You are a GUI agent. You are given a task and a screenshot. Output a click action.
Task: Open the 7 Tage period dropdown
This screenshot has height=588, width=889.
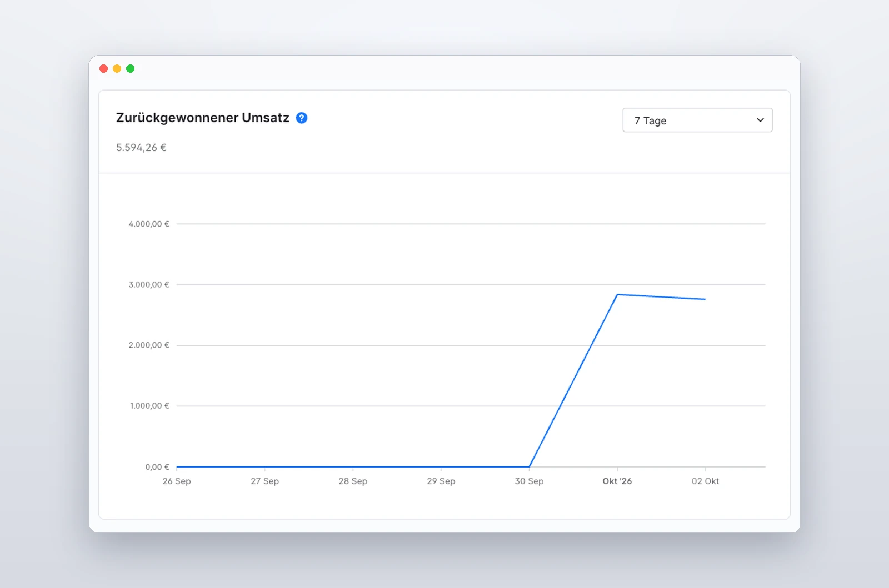(x=697, y=120)
